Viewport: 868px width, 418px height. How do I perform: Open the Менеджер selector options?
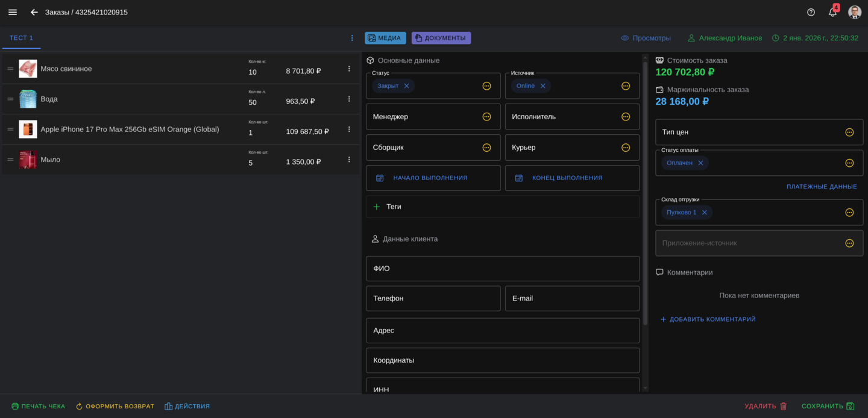486,117
